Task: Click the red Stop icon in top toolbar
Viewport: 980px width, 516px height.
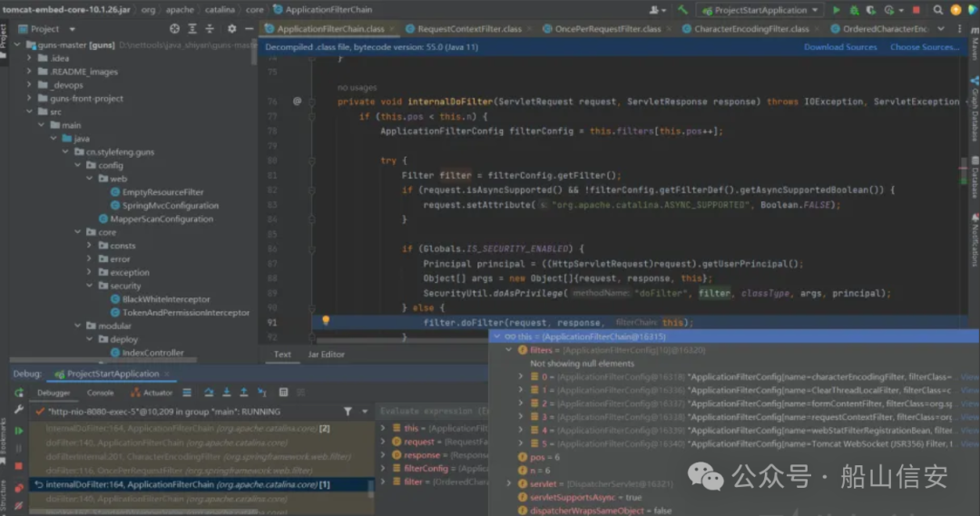Action: coord(916,10)
